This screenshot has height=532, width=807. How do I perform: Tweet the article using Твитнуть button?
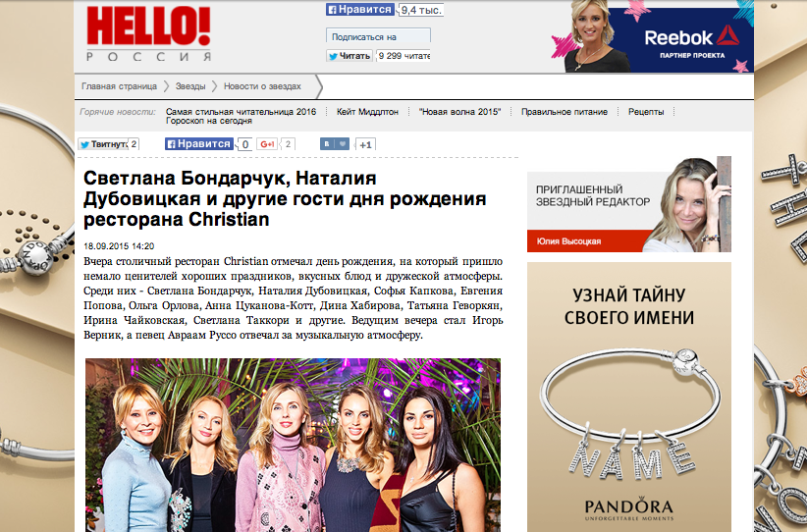coord(102,144)
